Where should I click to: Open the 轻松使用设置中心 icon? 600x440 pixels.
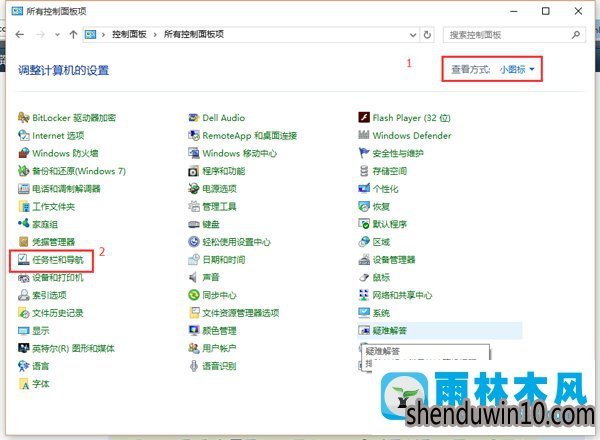click(x=194, y=242)
